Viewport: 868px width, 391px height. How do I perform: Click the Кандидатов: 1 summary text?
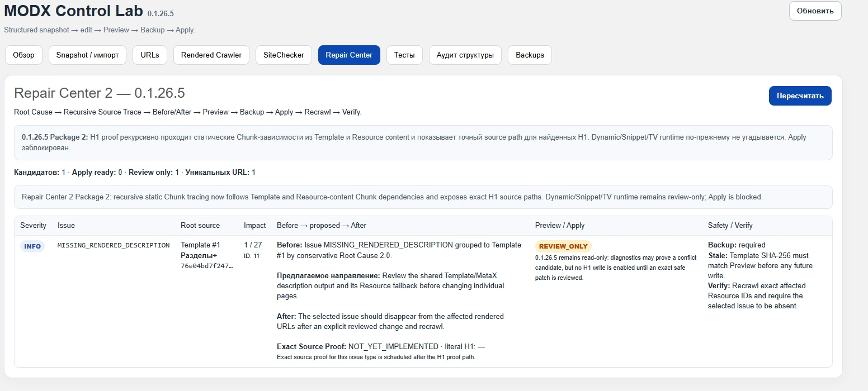point(40,173)
